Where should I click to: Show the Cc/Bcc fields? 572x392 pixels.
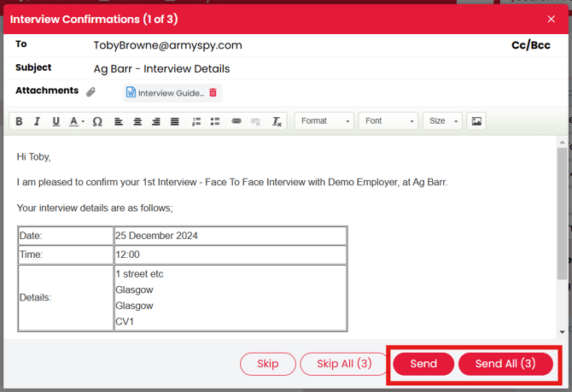[530, 45]
